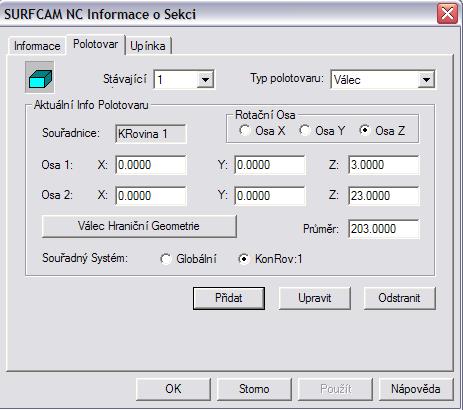This screenshot has height=410, width=463.
Task: Switch to the Informace tab
Action: coord(37,46)
